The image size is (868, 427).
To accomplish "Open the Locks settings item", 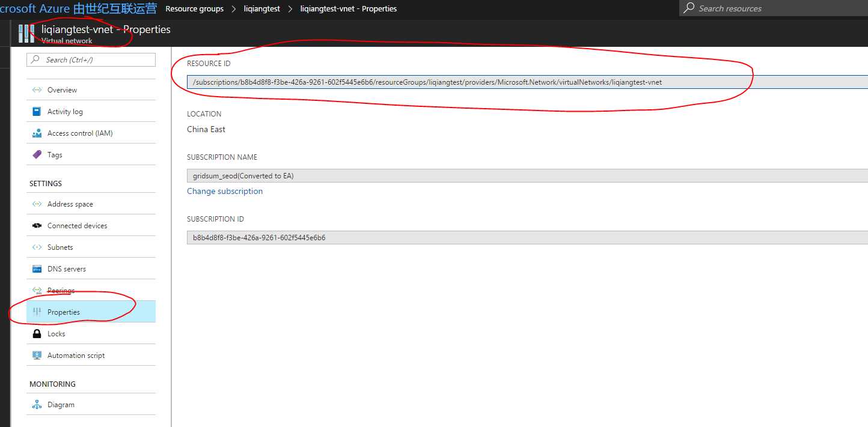I will click(x=91, y=333).
